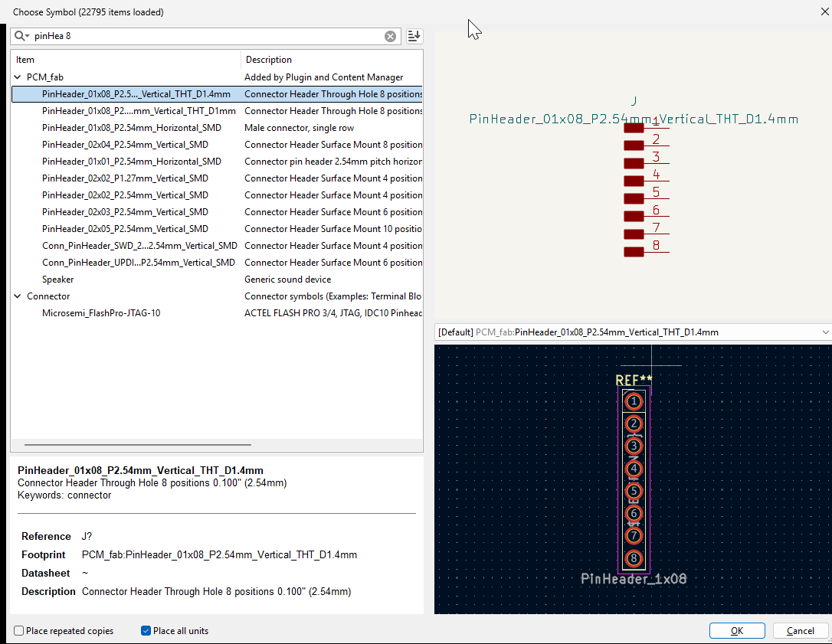Select the Conn_PinHeader_SWD symbol

tap(217, 246)
